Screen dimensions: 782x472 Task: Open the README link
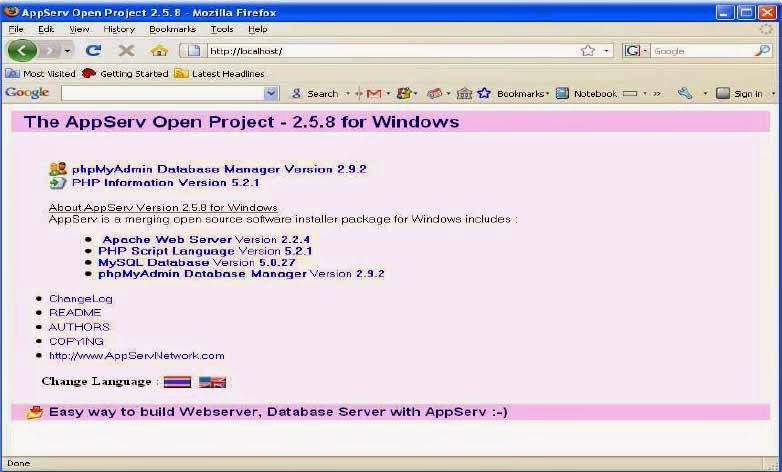75,313
